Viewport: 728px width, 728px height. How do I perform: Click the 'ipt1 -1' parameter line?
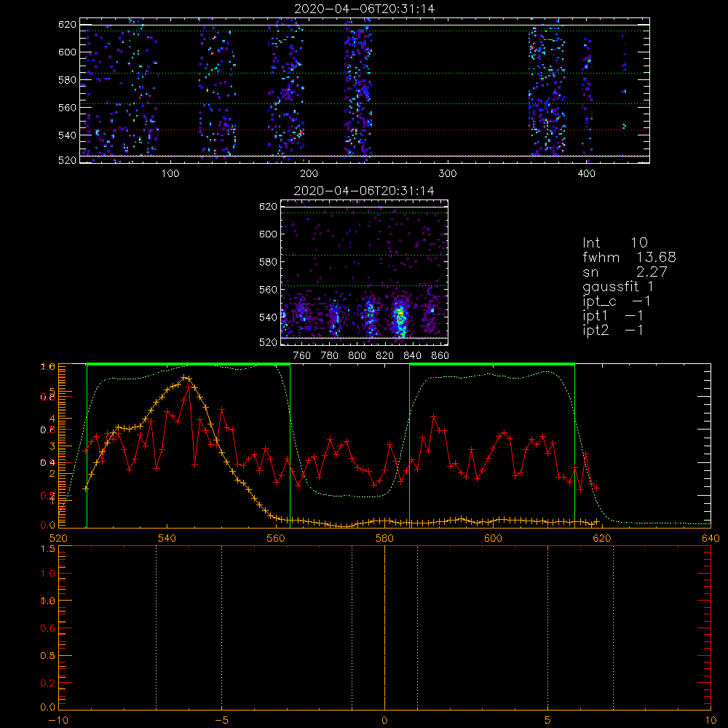pyautogui.click(x=613, y=316)
